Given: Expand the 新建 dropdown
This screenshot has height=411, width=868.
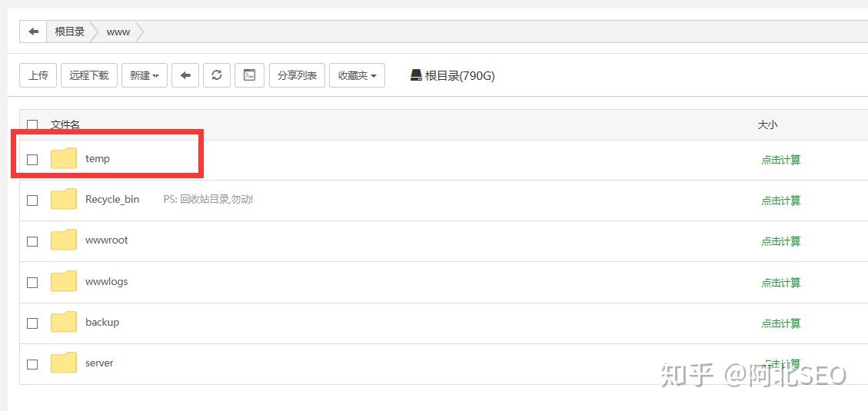Looking at the screenshot, I should (x=145, y=75).
